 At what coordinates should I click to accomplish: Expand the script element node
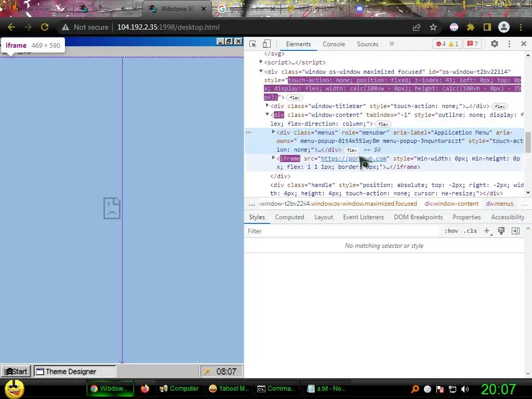(x=261, y=62)
